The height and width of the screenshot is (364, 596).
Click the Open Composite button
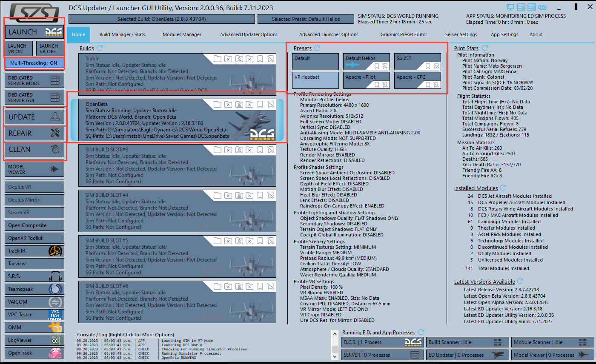coord(34,225)
